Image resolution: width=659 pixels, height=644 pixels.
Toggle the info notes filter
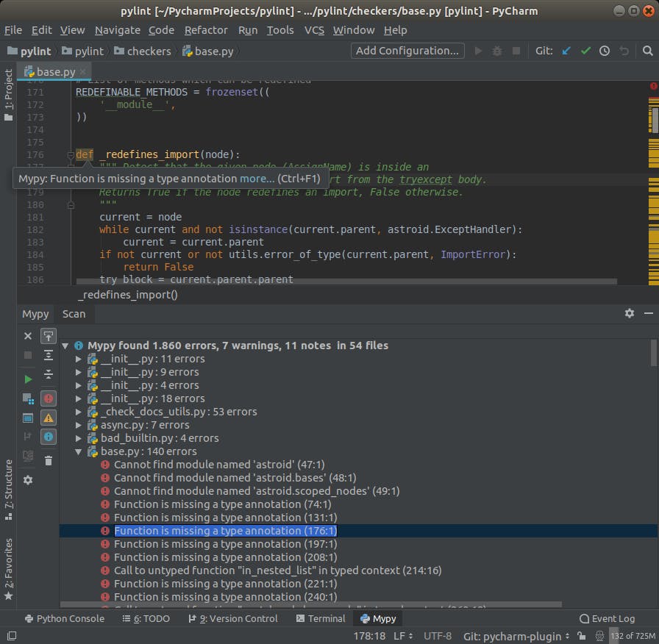[x=49, y=437]
